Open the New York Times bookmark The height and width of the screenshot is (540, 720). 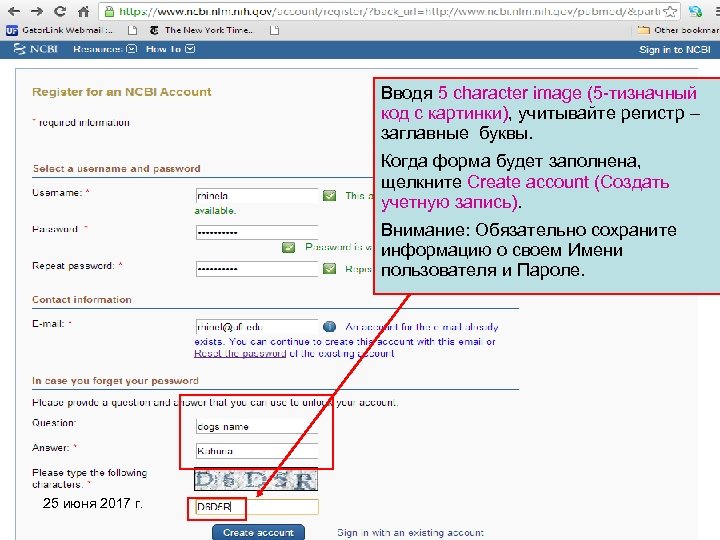point(202,30)
